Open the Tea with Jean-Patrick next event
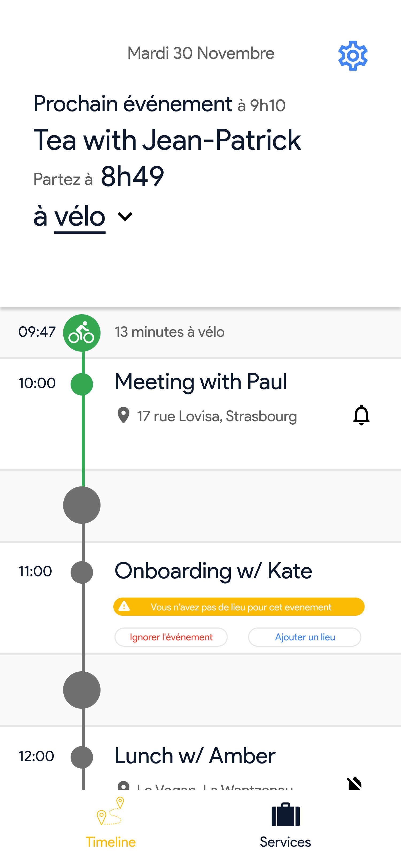 (x=167, y=140)
